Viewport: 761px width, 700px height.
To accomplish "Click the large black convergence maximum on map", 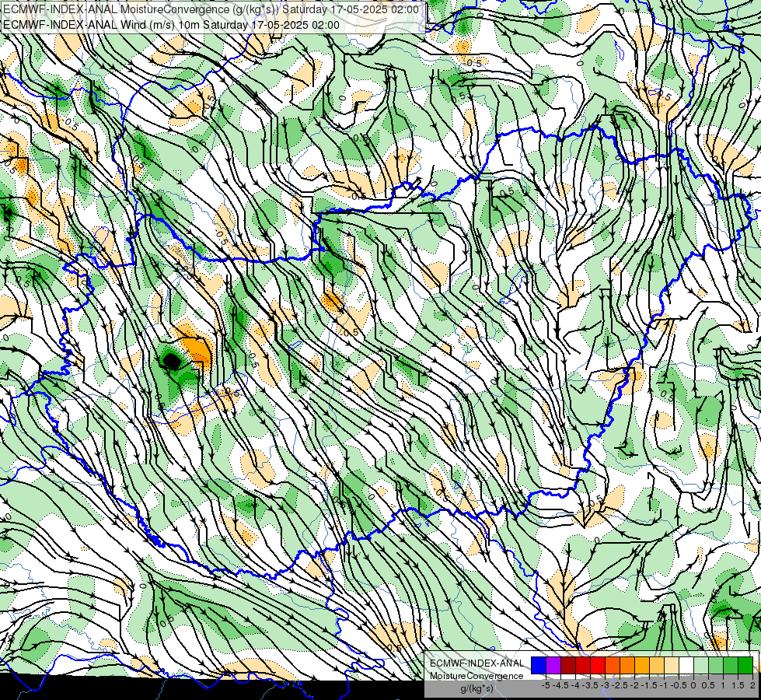I will click(x=171, y=362).
